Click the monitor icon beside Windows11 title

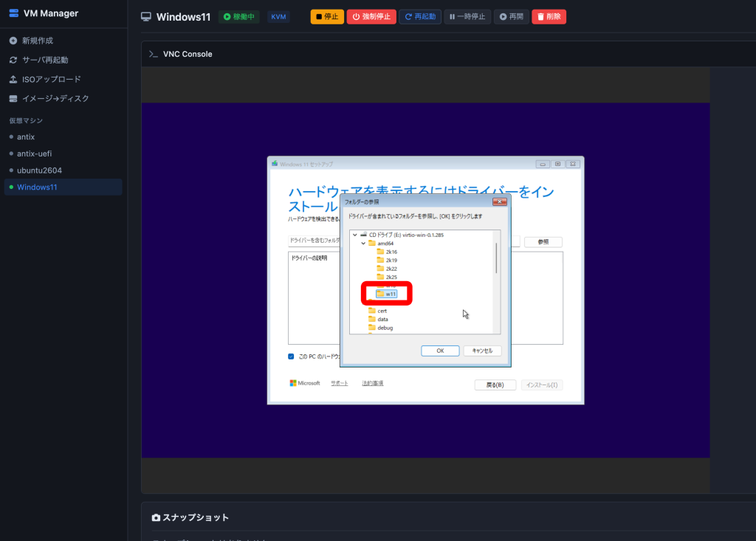click(x=146, y=17)
